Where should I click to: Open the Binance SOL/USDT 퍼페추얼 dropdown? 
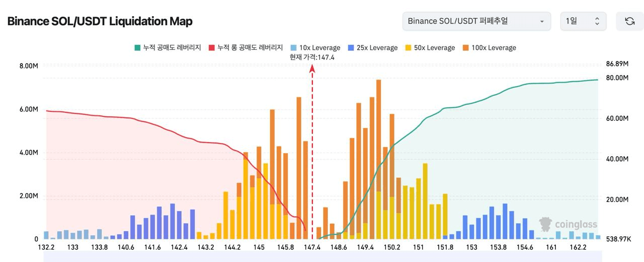click(477, 21)
